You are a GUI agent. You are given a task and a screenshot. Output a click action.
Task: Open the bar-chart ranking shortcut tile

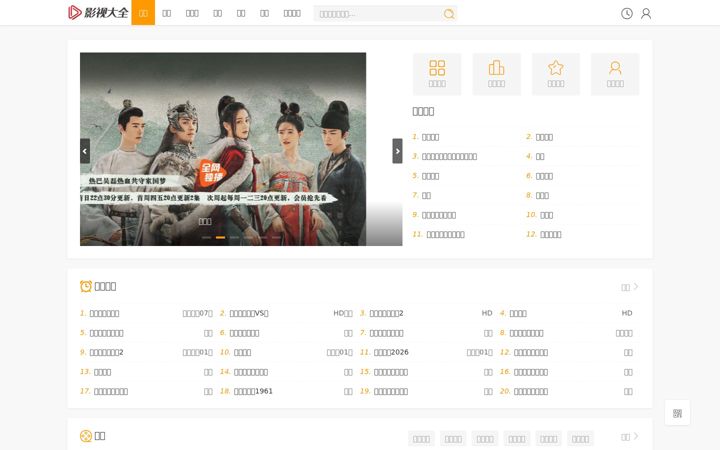point(496,74)
